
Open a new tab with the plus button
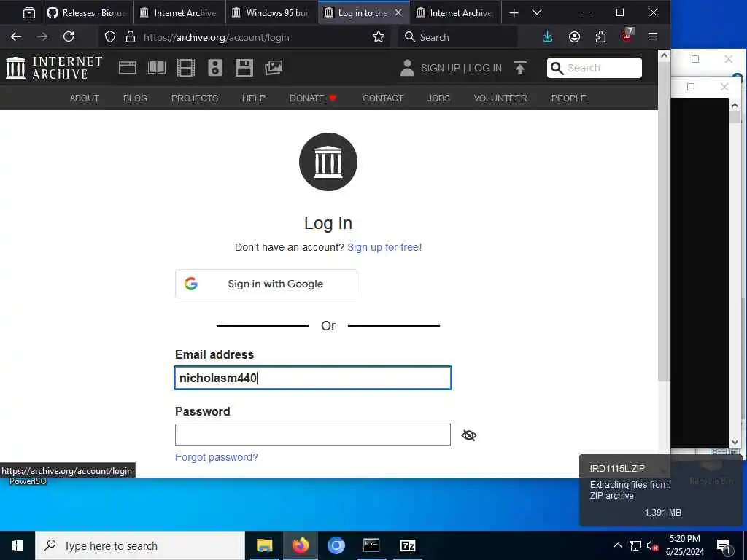[514, 13]
